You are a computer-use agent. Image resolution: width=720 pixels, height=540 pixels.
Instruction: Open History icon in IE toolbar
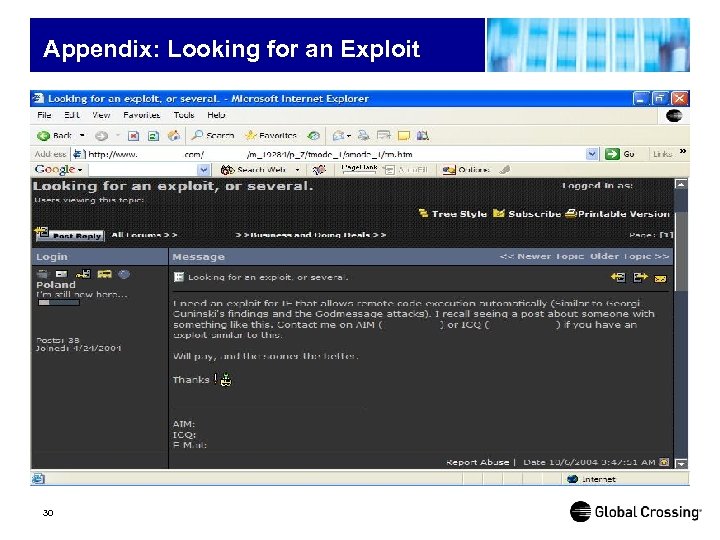tap(314, 135)
